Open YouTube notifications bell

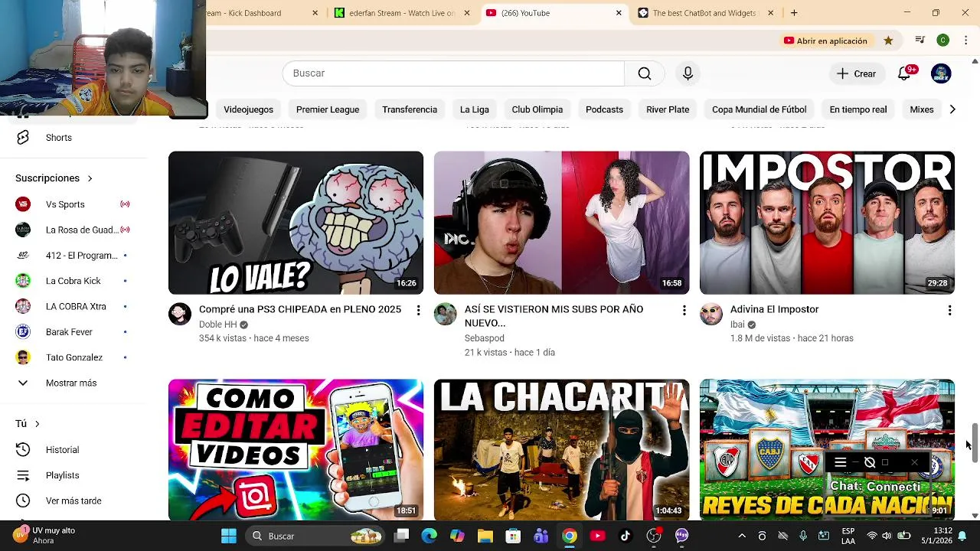click(x=904, y=73)
